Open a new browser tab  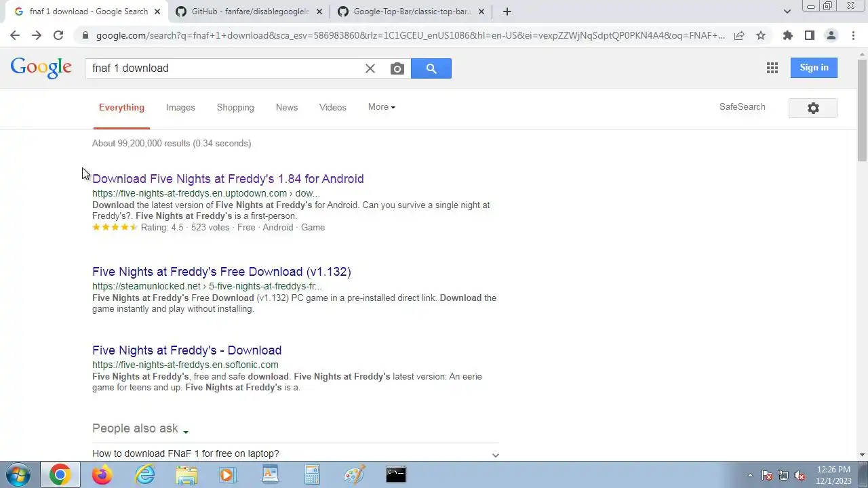pyautogui.click(x=507, y=12)
